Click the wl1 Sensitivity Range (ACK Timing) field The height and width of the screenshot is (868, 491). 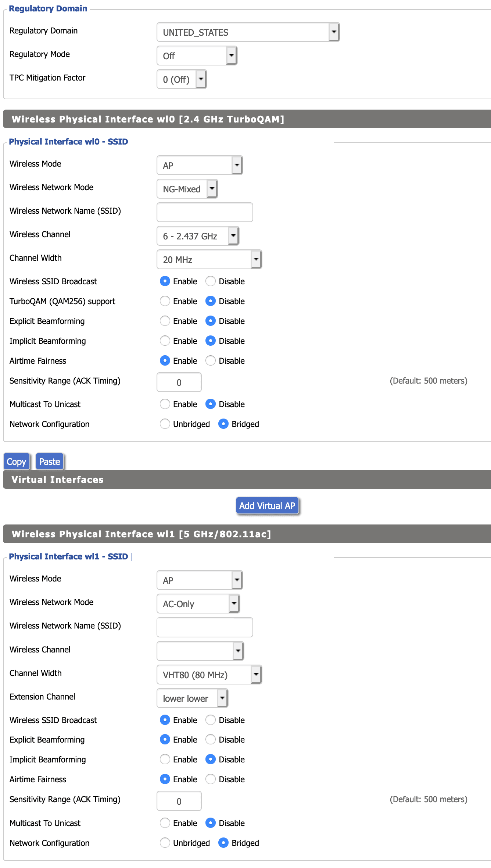coord(179,801)
